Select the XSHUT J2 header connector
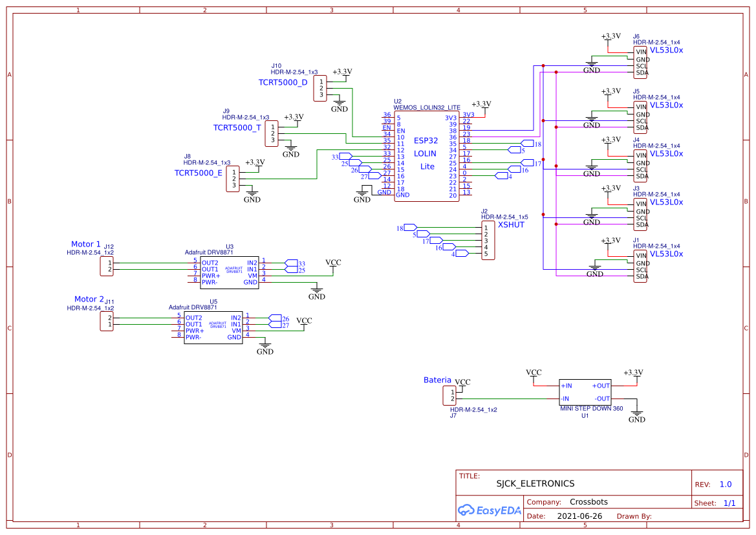Viewport: 756px width, 535px height. [x=488, y=240]
